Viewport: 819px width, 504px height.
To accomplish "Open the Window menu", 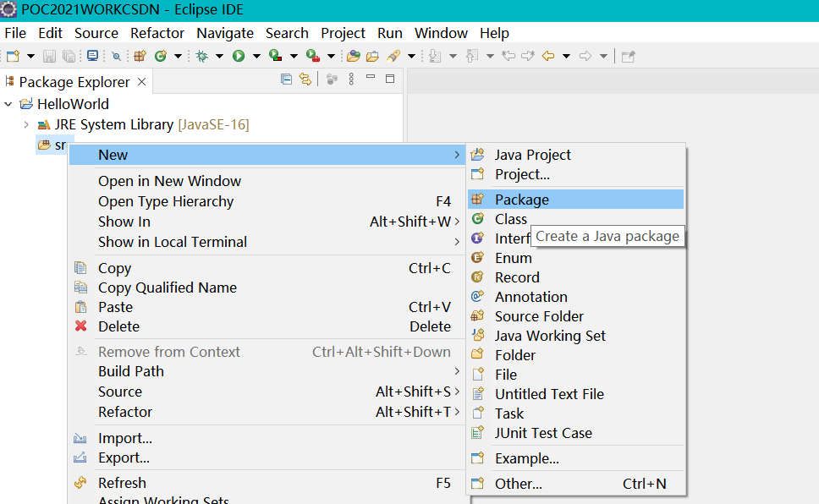I will click(x=441, y=33).
